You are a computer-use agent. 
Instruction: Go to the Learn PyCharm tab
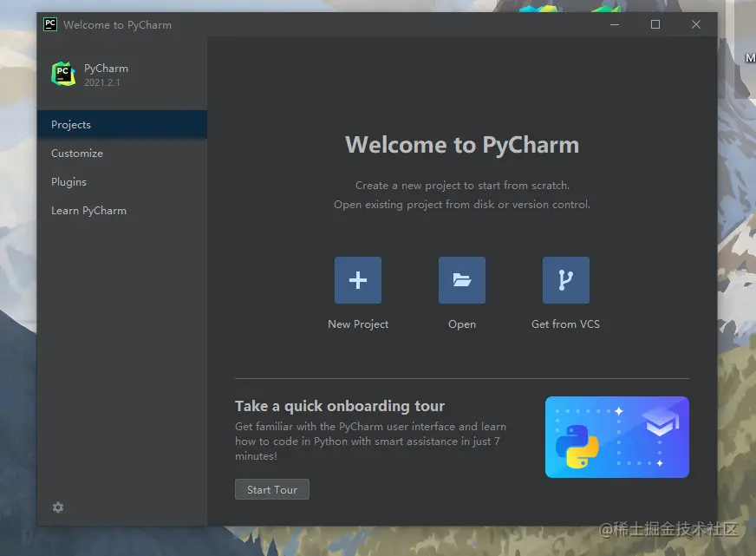[x=122, y=211]
